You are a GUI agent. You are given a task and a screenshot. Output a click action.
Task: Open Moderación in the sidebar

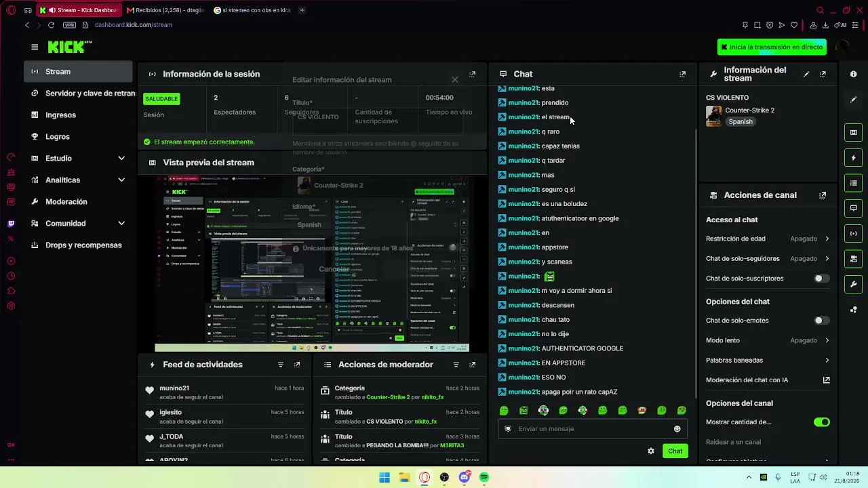pyautogui.click(x=78, y=201)
